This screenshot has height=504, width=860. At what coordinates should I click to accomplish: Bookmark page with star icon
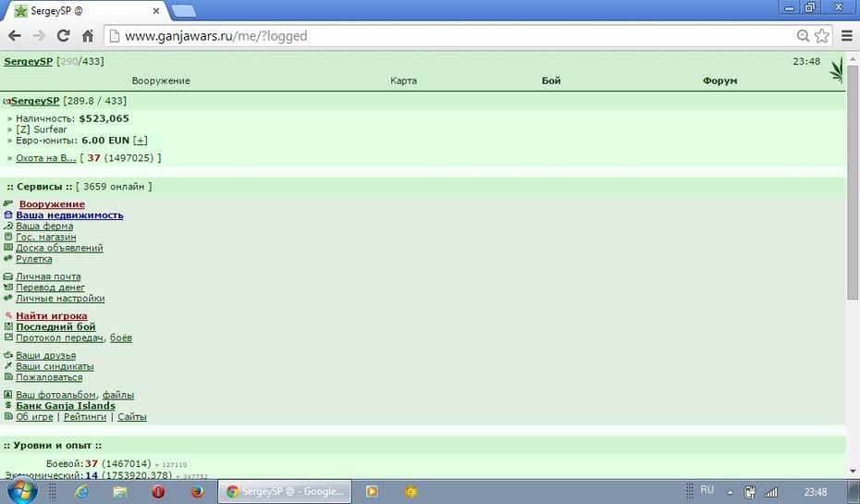[821, 36]
